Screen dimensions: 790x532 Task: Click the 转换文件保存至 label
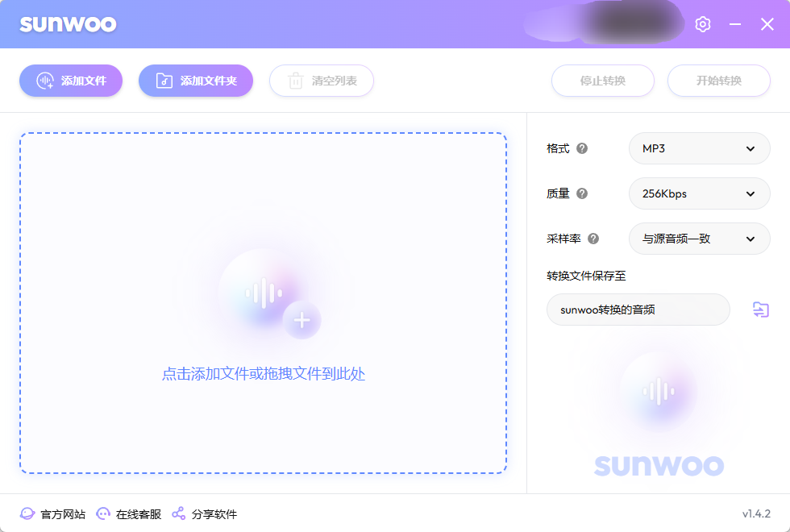[587, 276]
